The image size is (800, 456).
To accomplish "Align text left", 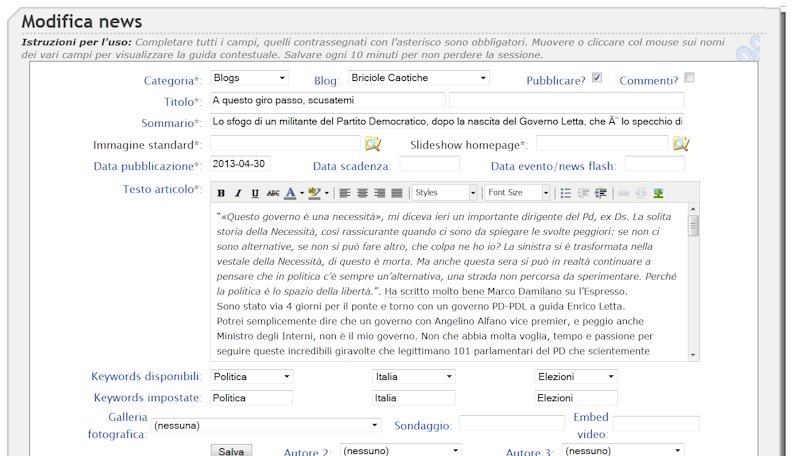I will 345,193.
